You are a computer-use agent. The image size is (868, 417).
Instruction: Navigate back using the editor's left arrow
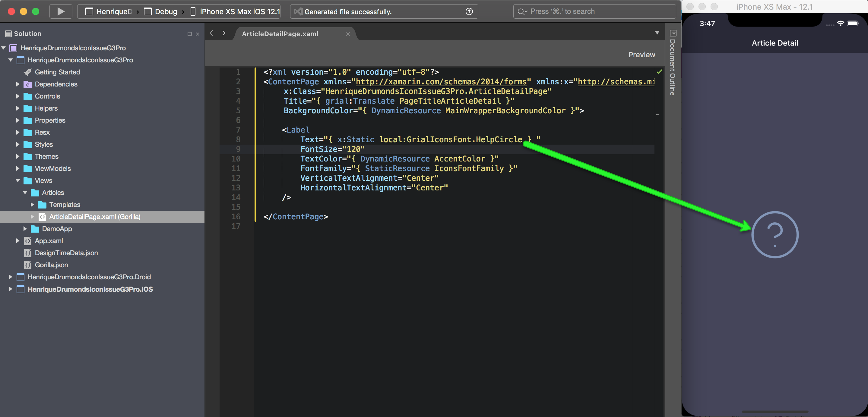(212, 33)
